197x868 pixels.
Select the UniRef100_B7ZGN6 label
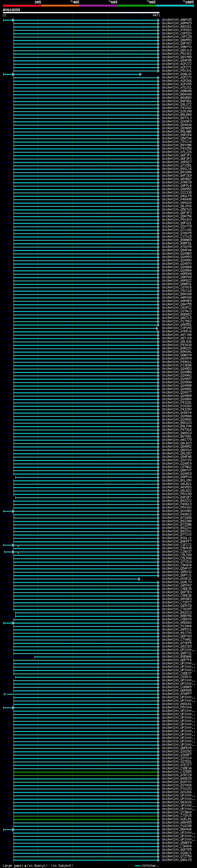pyautogui.click(x=176, y=525)
